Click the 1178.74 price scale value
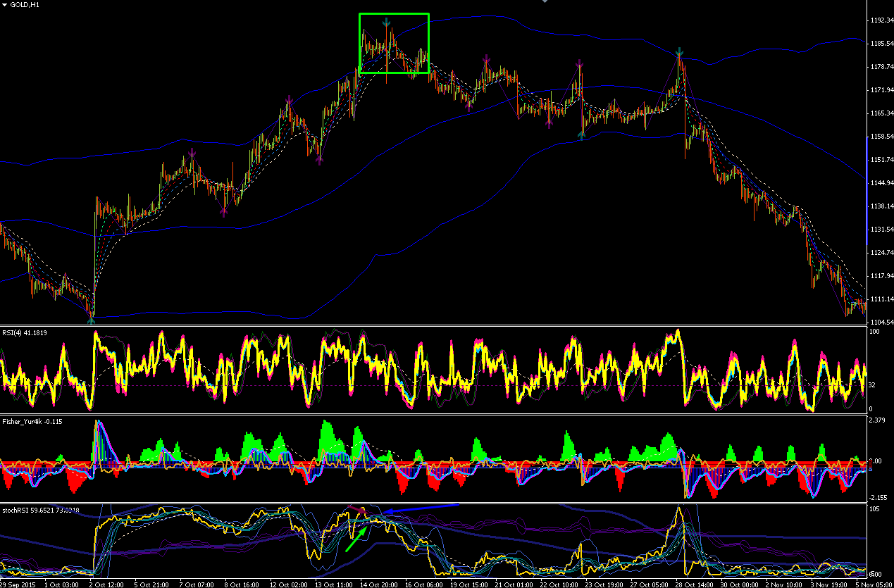Image resolution: width=894 pixels, height=588 pixels. coord(881,67)
